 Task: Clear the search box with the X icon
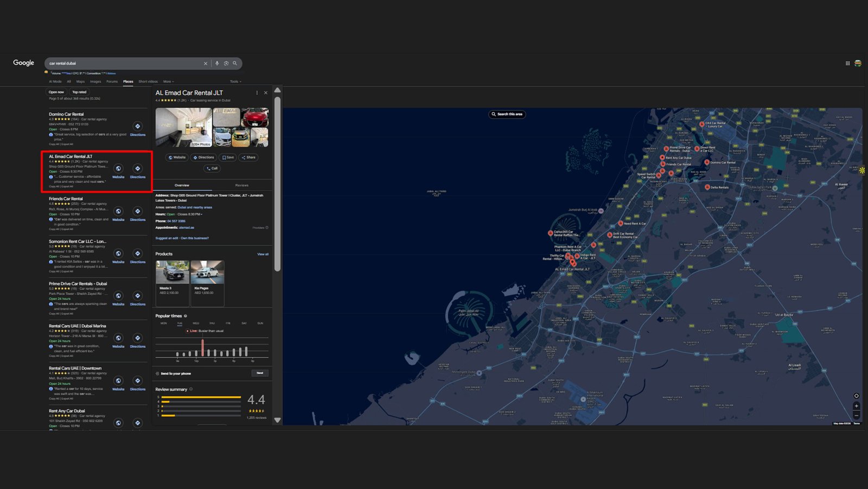click(206, 63)
